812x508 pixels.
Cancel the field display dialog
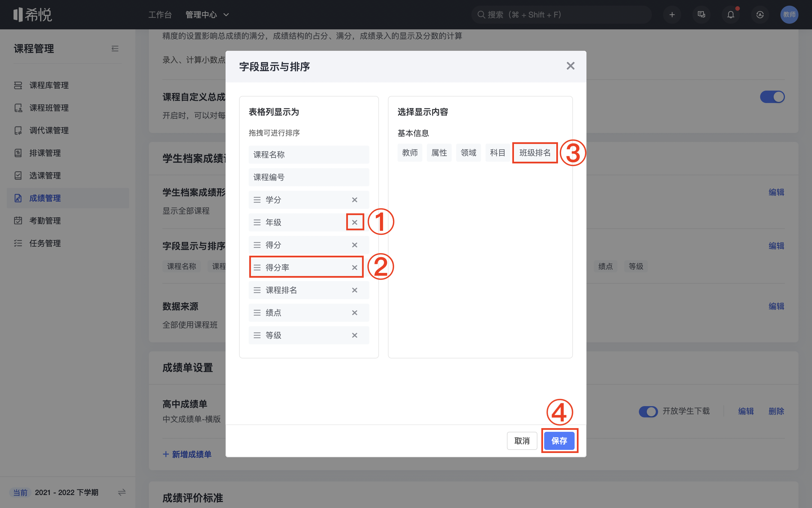tap(522, 441)
